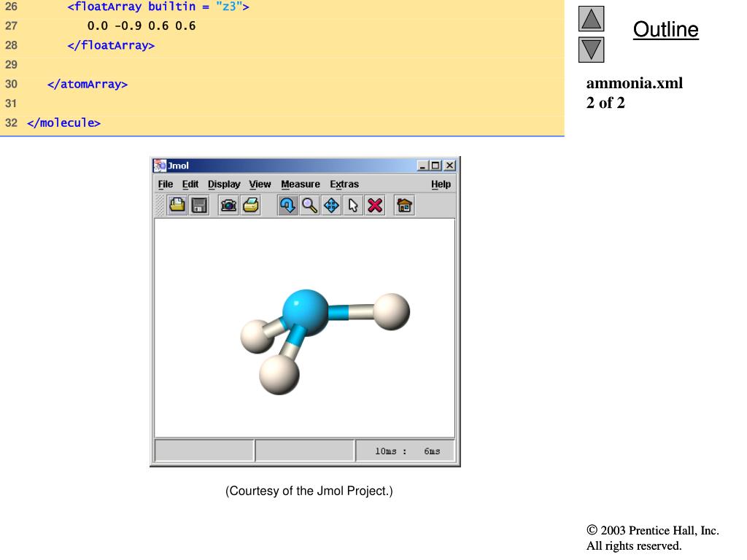The height and width of the screenshot is (560, 747).
Task: Click the 'ammonia.xml' file name text
Action: tap(634, 83)
